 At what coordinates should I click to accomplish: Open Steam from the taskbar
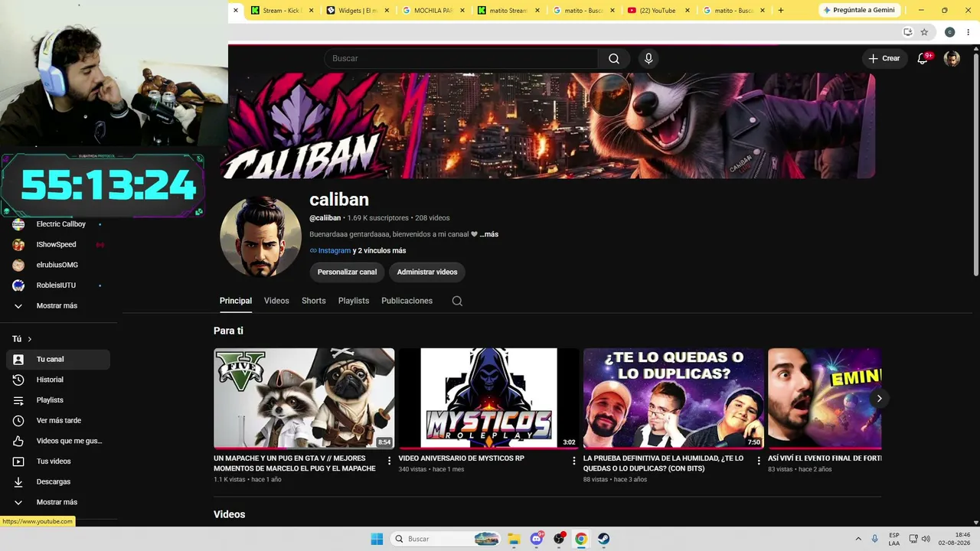tap(604, 539)
